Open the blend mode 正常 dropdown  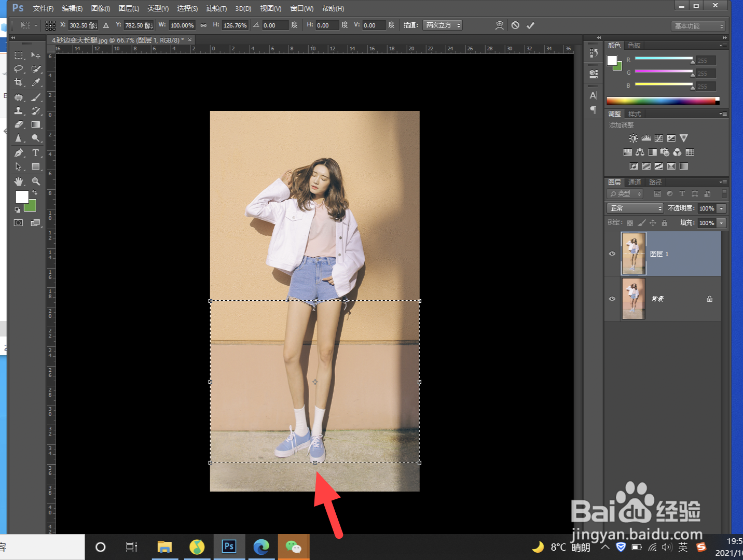pyautogui.click(x=636, y=208)
